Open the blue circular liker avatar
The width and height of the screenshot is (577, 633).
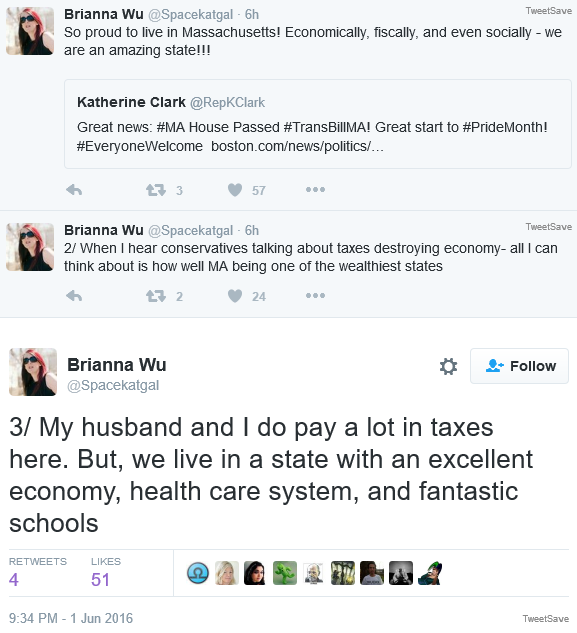[x=198, y=573]
